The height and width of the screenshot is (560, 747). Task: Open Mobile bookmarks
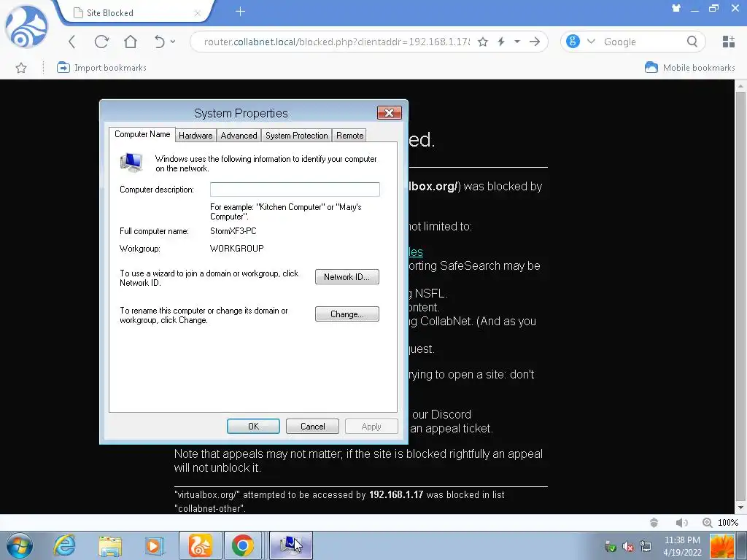pyautogui.click(x=690, y=68)
